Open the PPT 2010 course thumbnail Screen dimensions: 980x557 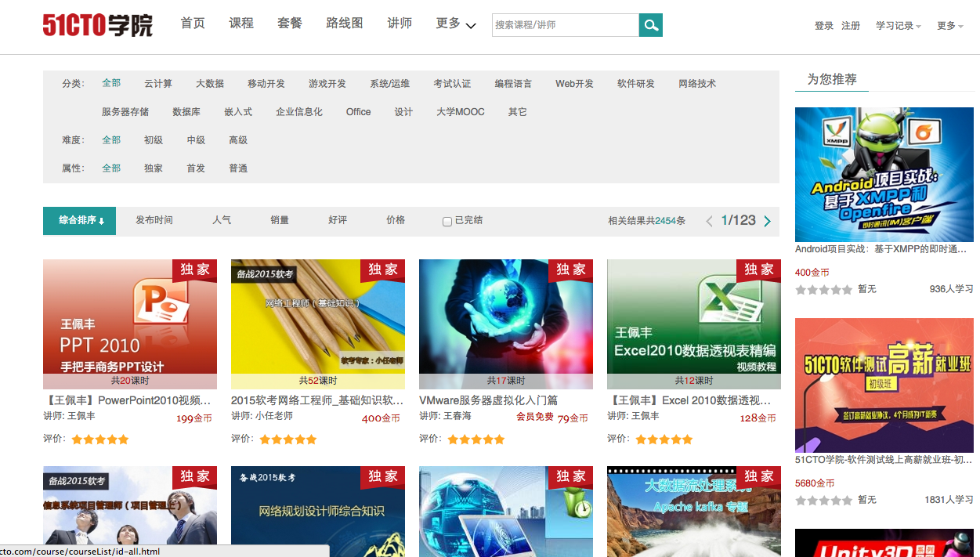click(x=130, y=324)
